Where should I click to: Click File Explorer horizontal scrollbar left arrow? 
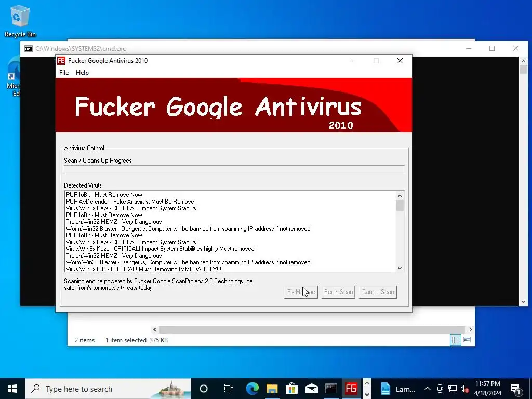click(x=155, y=329)
